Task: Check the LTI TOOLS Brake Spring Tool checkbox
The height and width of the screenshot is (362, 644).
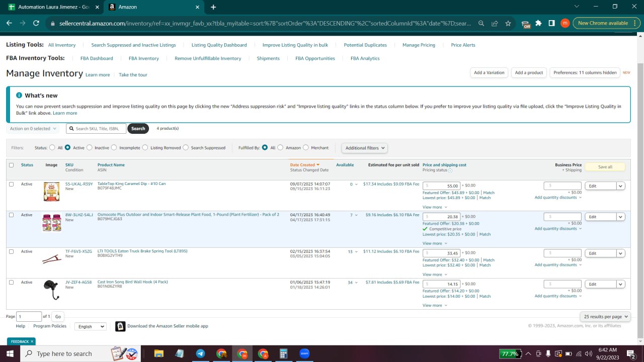Action: tap(12, 251)
